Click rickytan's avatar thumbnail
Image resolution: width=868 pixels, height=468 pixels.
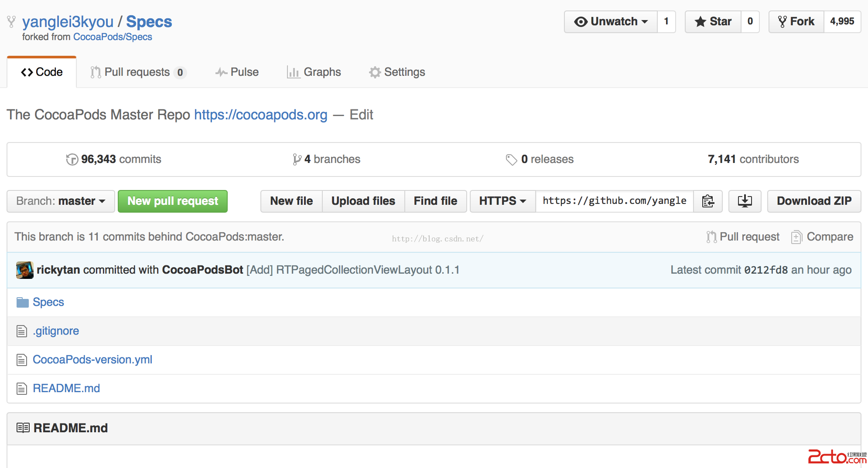[x=24, y=270]
